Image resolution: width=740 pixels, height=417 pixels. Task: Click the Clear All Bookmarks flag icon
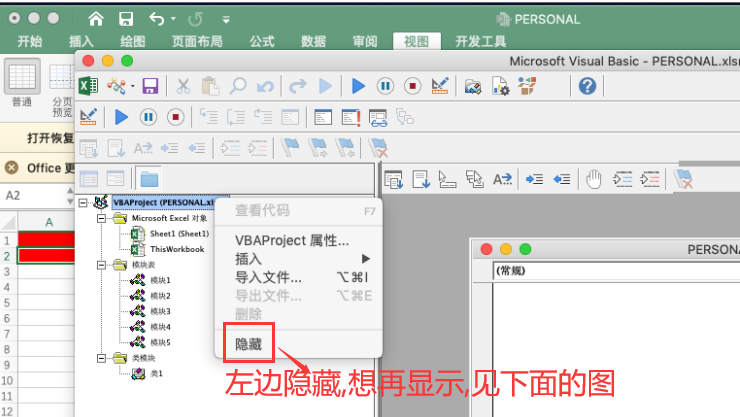pyautogui.click(x=683, y=179)
